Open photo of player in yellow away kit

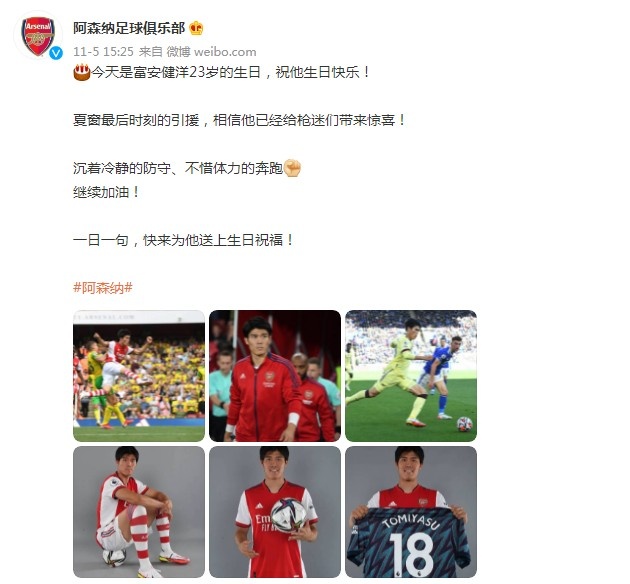point(411,376)
